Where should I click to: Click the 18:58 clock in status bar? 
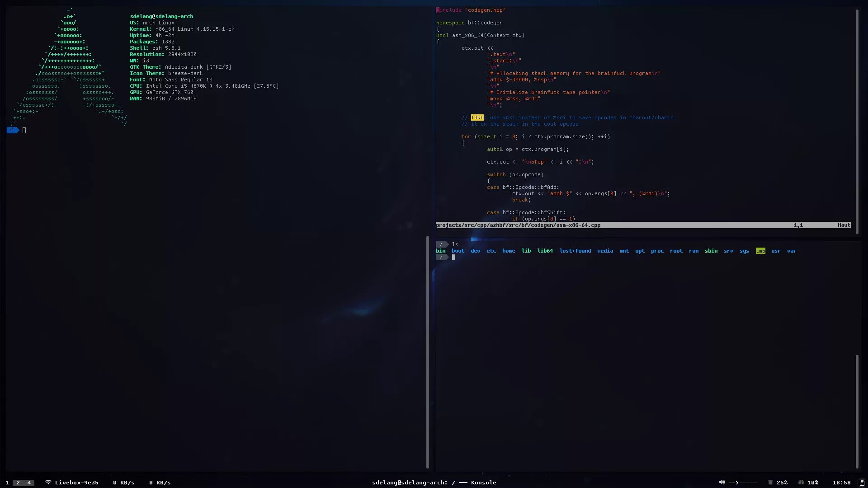point(841,483)
